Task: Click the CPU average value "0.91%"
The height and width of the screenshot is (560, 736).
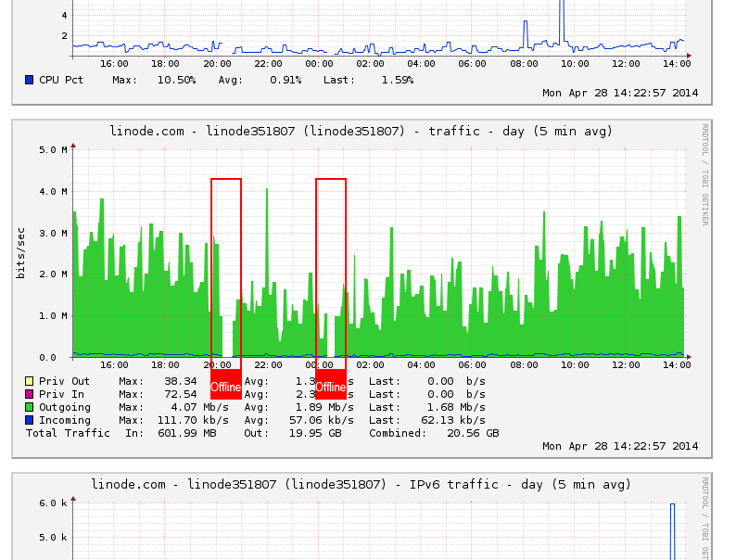Action: click(286, 81)
